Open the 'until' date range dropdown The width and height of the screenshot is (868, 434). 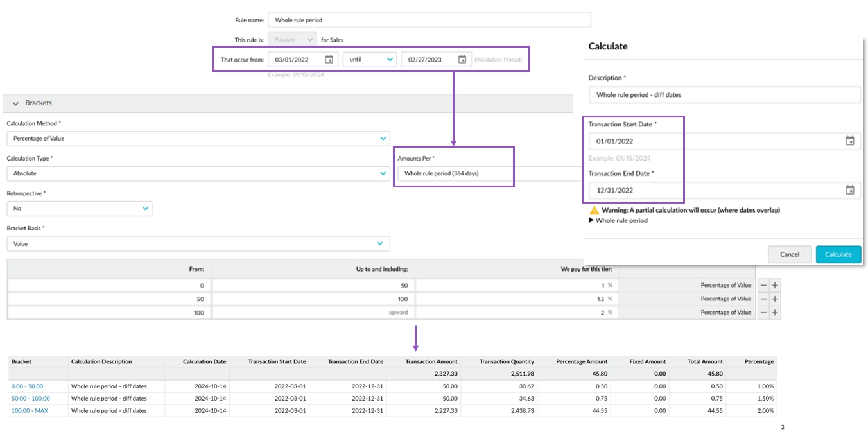pyautogui.click(x=370, y=60)
